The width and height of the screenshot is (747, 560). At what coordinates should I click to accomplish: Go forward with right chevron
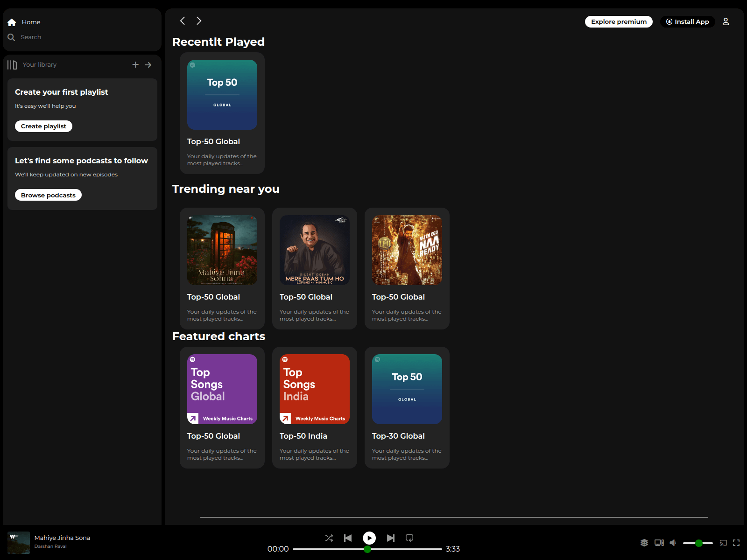click(199, 21)
